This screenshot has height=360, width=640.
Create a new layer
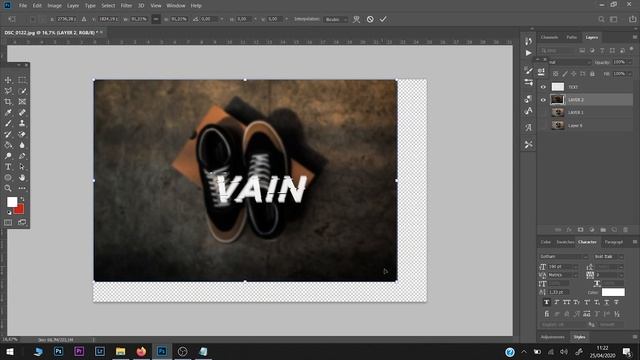point(614,230)
